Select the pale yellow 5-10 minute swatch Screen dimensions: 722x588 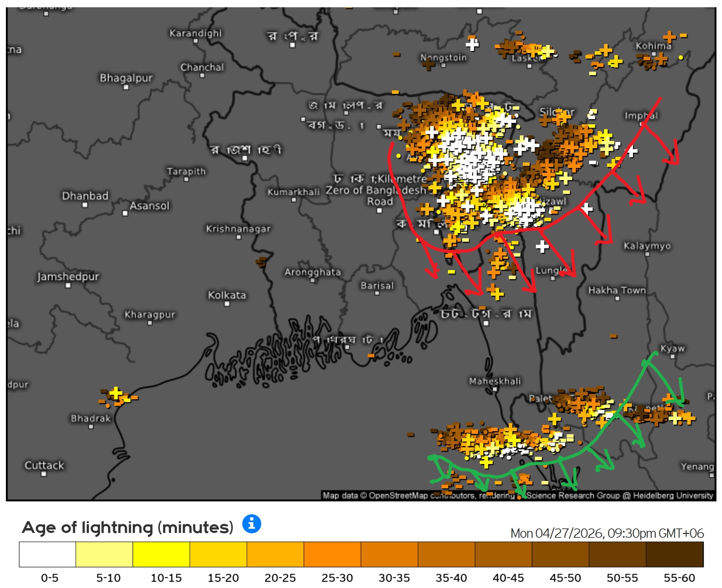tap(104, 554)
